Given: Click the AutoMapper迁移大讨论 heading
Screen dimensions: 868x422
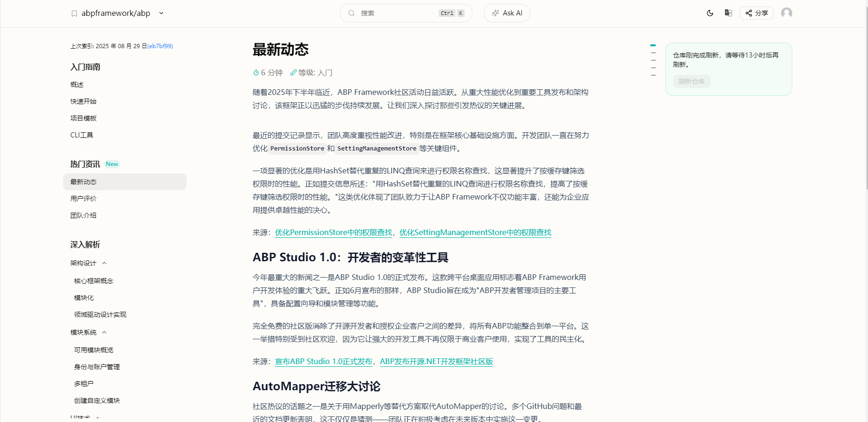Looking at the screenshot, I should click(317, 386).
